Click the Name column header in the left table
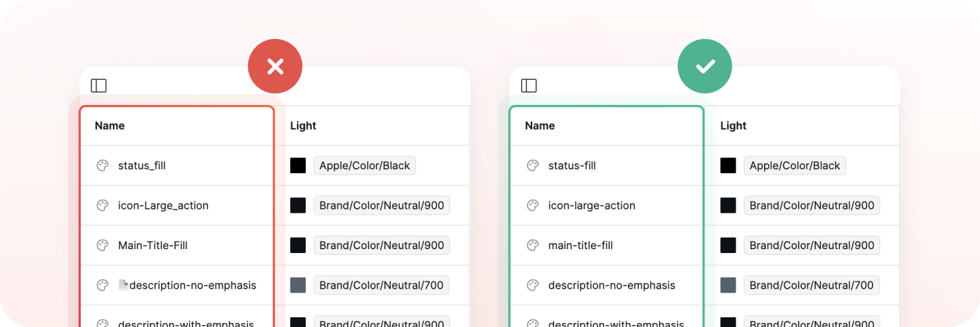 coord(110,126)
